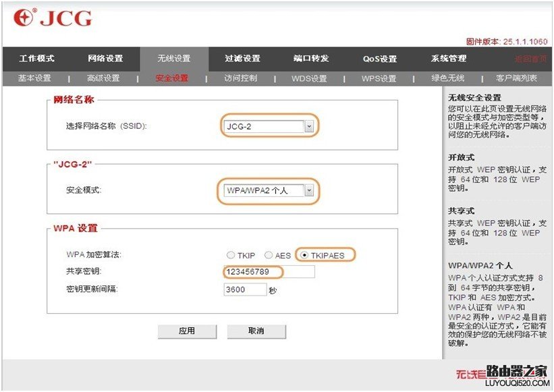Select the 安全设置 sub-tab
The height and width of the screenshot is (392, 554).
[172, 78]
